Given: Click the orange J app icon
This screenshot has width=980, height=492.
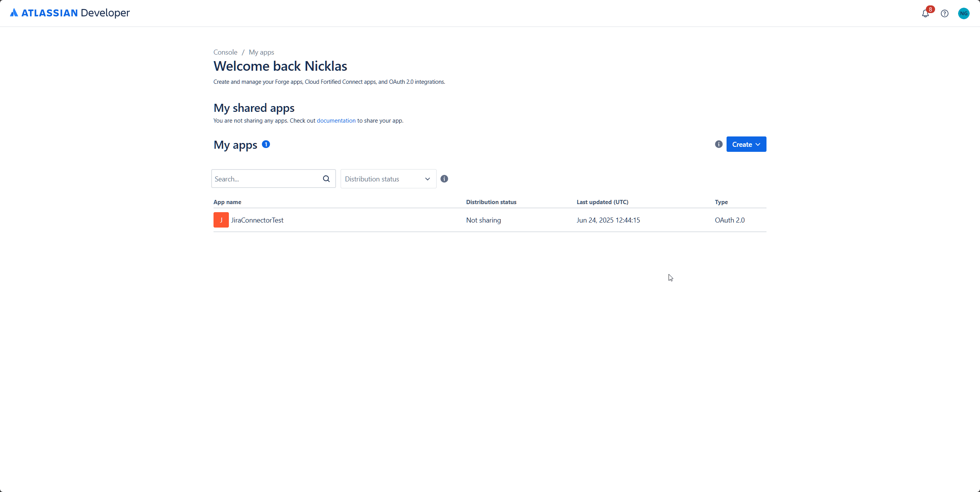Looking at the screenshot, I should 221,220.
